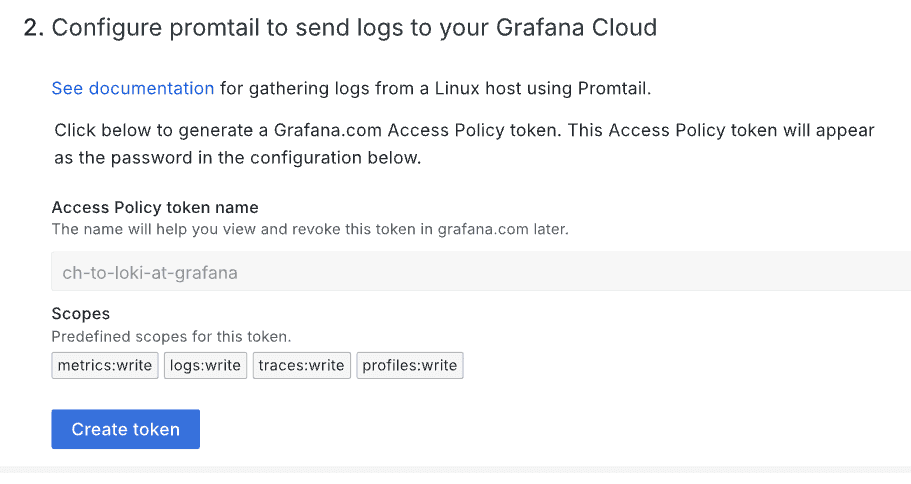Open the See documentation link
911x484 pixels.
[132, 88]
